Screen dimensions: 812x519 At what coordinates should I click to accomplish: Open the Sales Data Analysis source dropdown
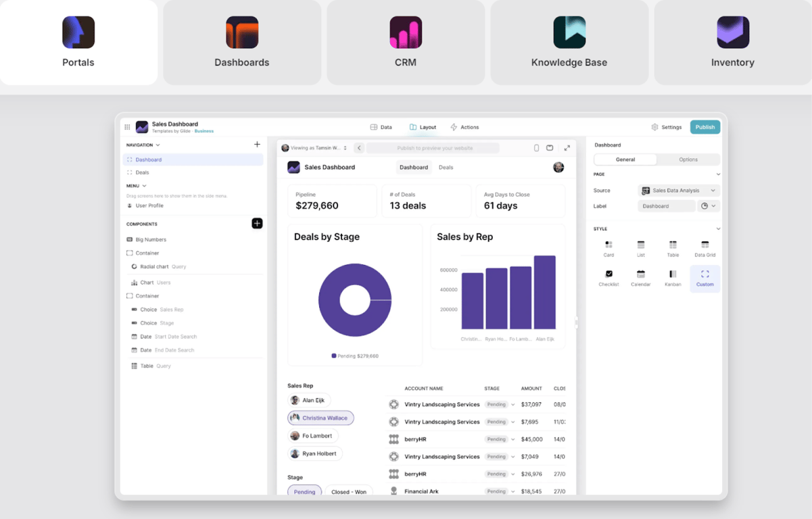coord(679,191)
